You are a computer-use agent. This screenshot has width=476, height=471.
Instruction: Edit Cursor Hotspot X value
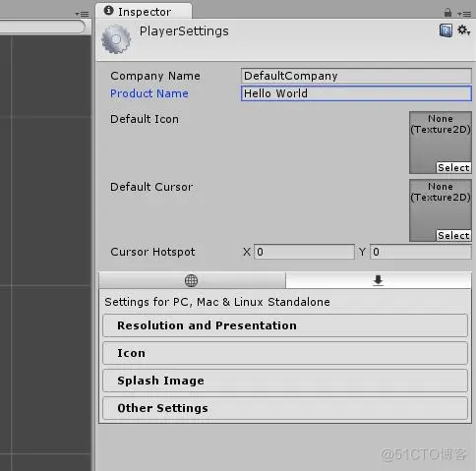(304, 252)
